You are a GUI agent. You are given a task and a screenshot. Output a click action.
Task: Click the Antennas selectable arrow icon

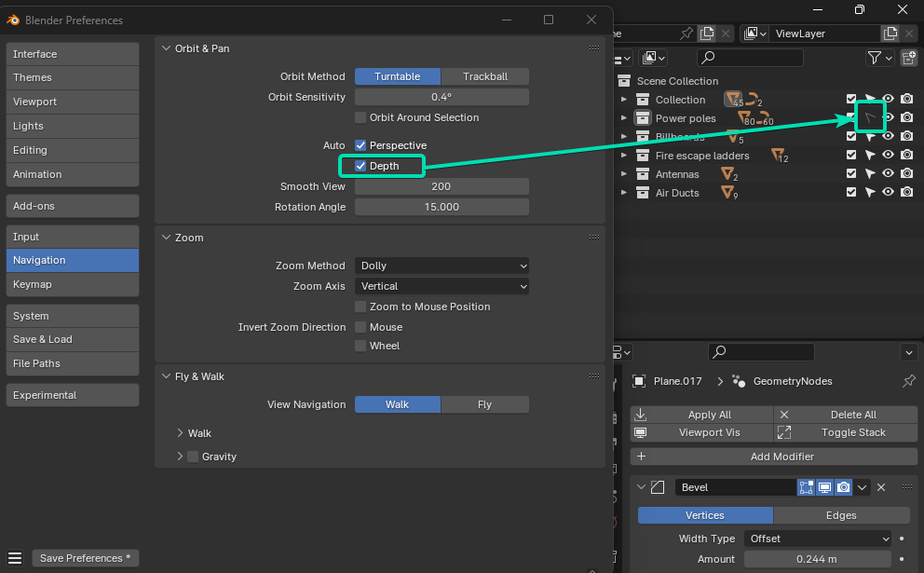point(870,174)
